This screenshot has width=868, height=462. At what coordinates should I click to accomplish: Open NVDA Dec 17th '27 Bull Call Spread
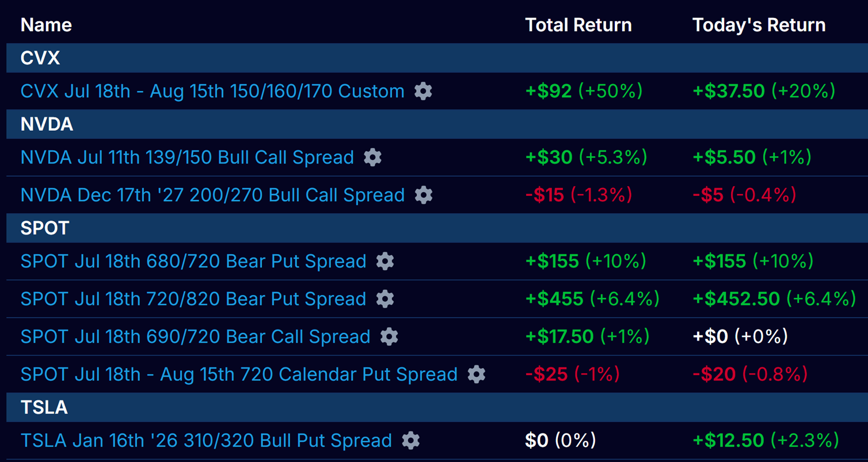(x=212, y=195)
